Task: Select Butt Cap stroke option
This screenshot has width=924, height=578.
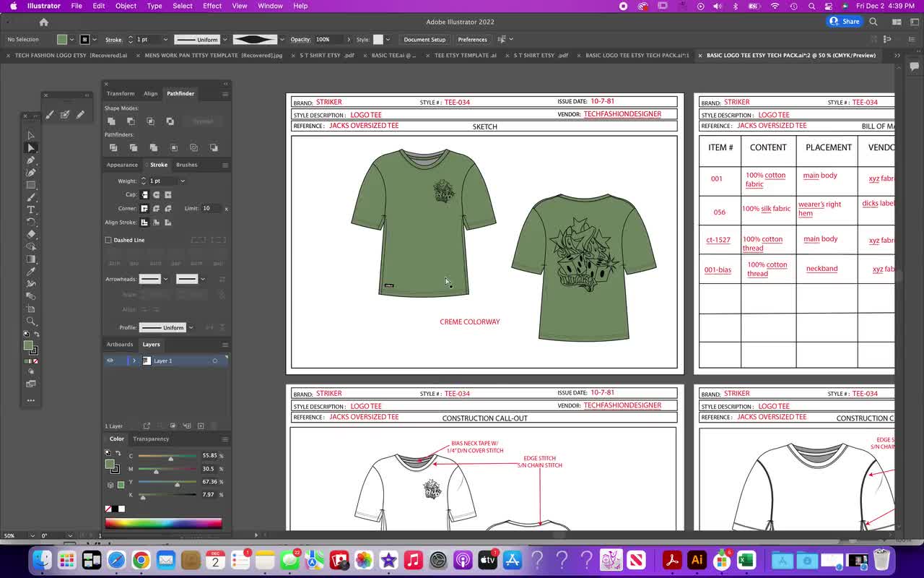Action: pos(144,194)
